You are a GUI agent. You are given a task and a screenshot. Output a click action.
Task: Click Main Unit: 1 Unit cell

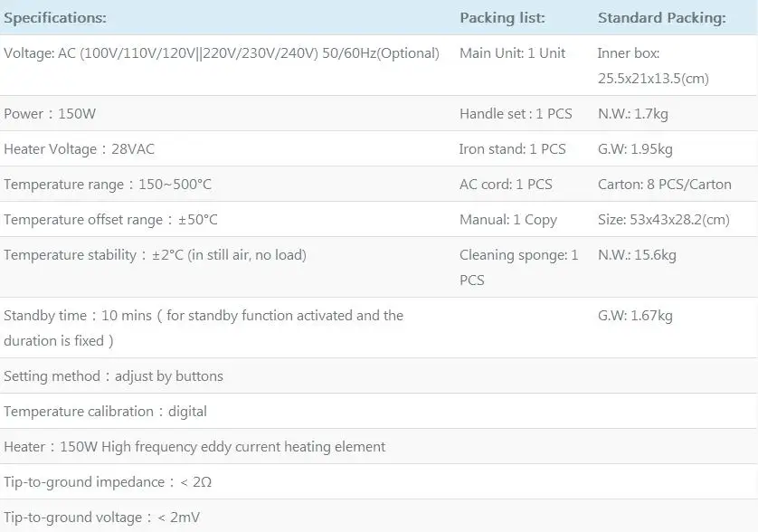pos(513,53)
